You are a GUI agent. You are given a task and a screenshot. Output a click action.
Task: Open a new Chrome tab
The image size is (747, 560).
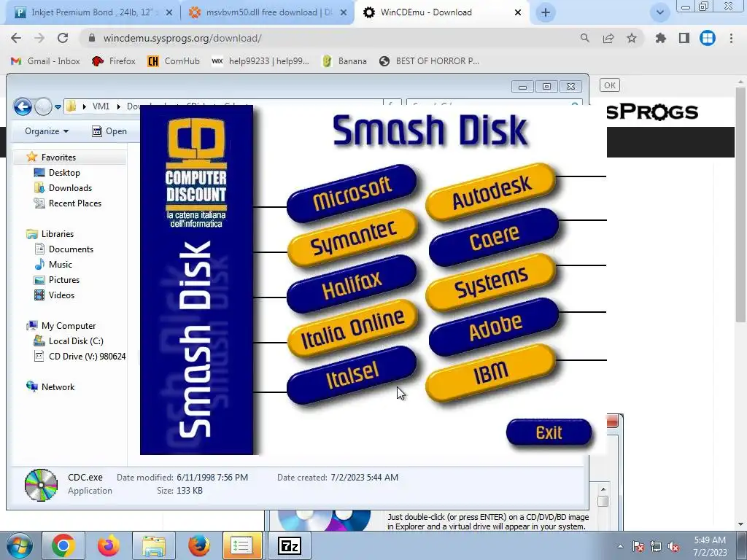[x=546, y=13]
